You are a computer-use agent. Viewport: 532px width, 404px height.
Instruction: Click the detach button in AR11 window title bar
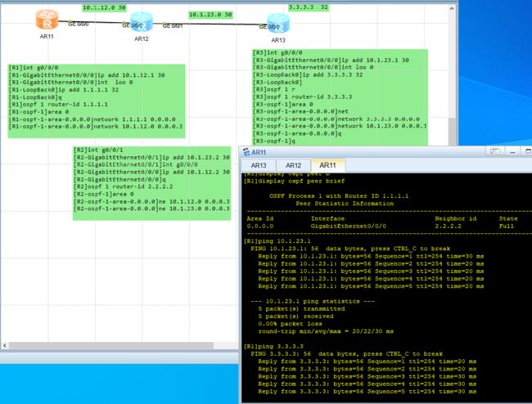coord(494,151)
